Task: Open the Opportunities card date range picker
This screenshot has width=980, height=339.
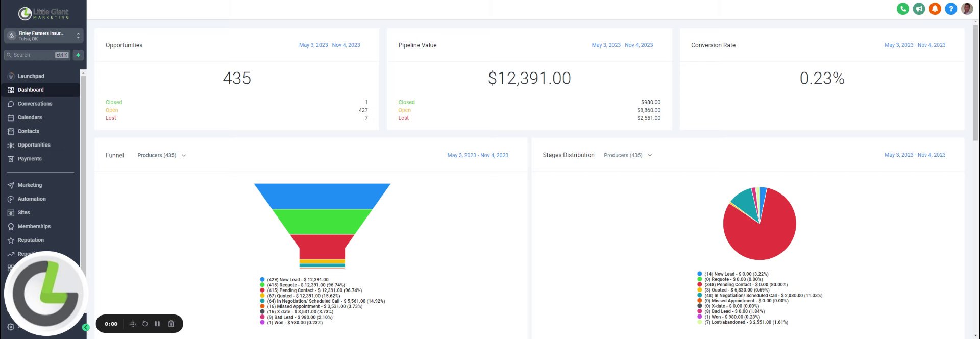Action: pyautogui.click(x=329, y=45)
